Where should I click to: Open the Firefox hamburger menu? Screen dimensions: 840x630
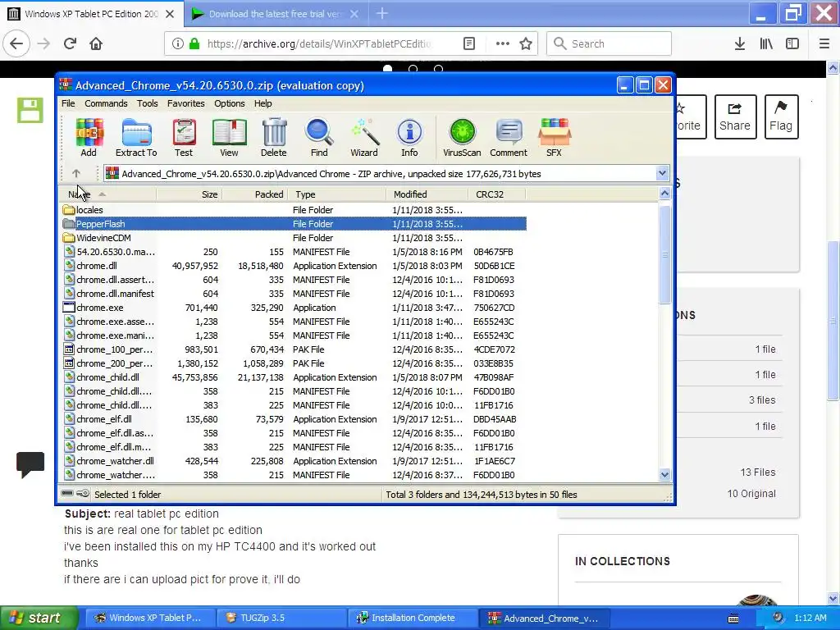[x=824, y=43]
